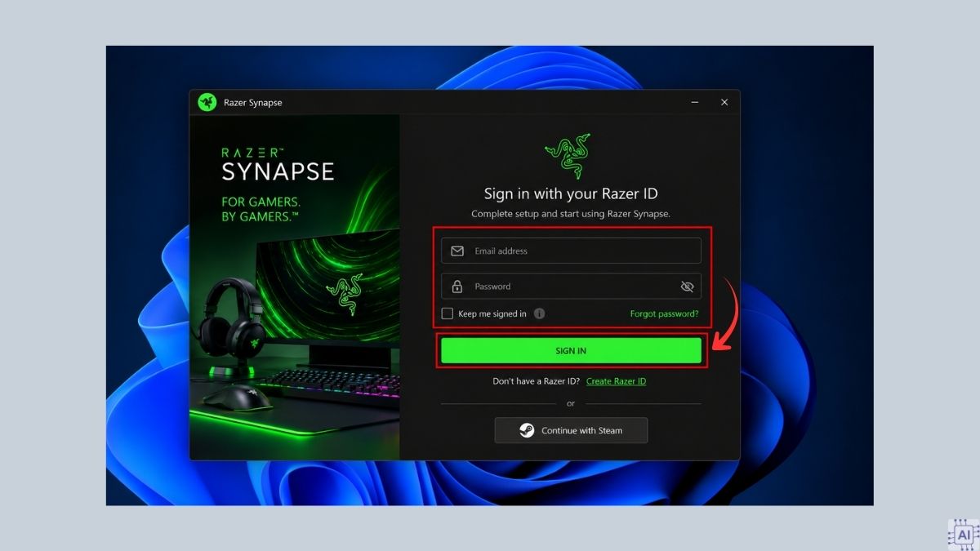This screenshot has height=551, width=980.
Task: Click the "Razer Synapse" title bar text
Action: coord(253,103)
